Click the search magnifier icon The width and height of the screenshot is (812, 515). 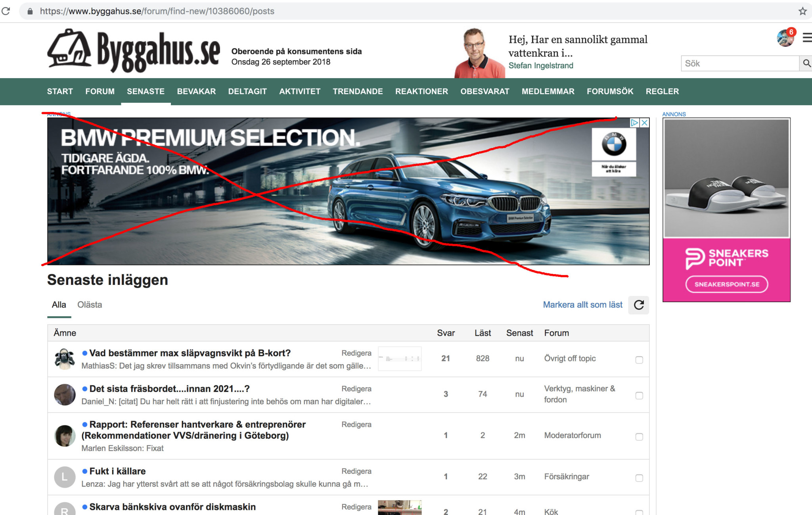(x=806, y=63)
